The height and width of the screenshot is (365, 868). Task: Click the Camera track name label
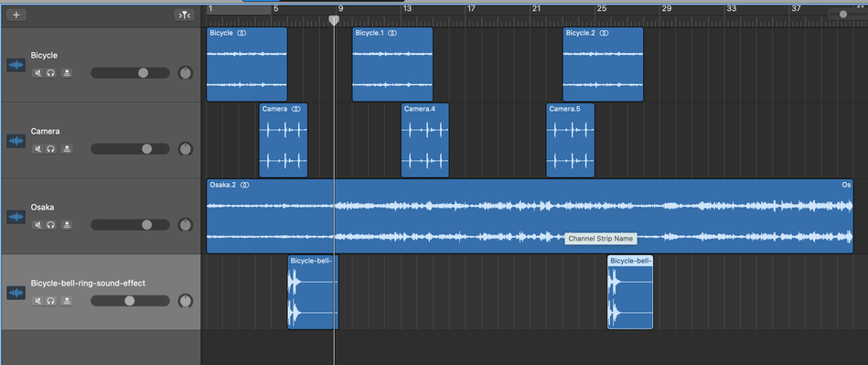[x=46, y=131]
